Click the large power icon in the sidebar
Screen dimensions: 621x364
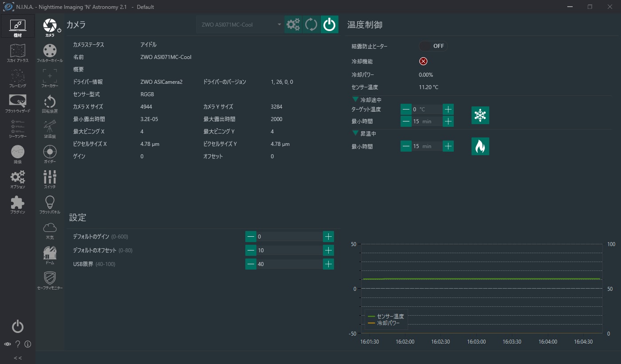18,326
